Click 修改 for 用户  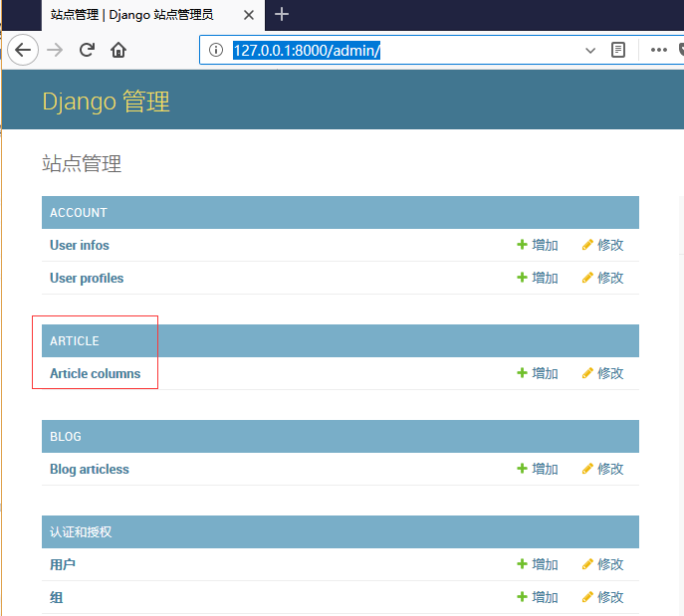[603, 564]
